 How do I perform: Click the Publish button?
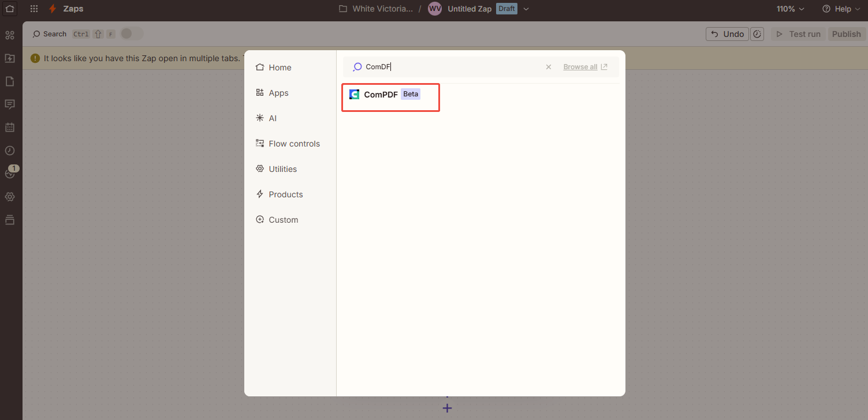[x=846, y=33]
